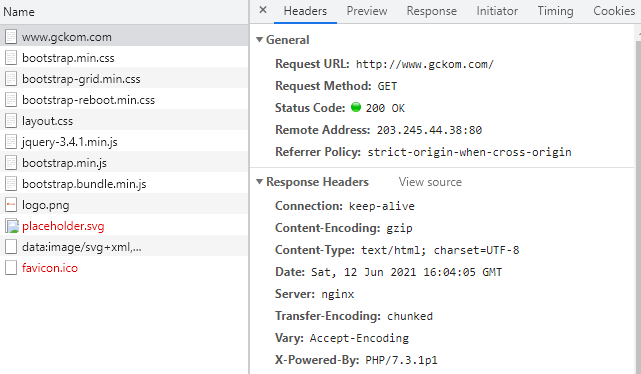Open the Timing tab
Image resolution: width=641 pixels, height=374 pixels.
[555, 11]
